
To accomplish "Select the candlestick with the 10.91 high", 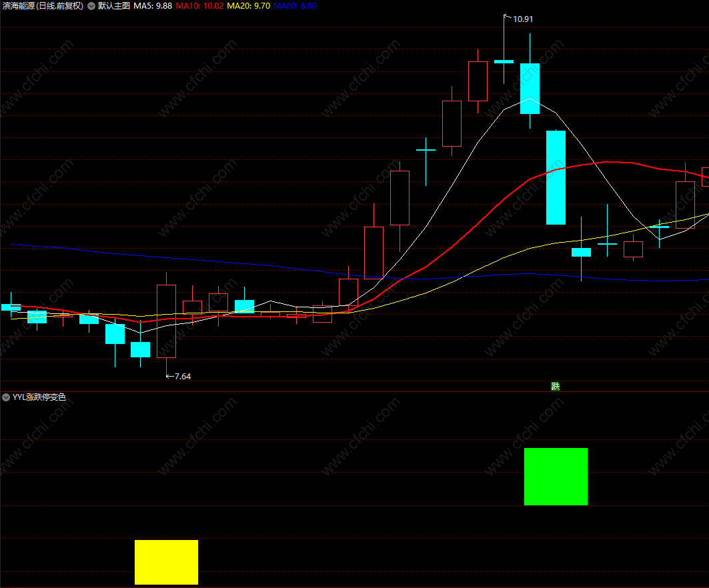I will coord(504,61).
